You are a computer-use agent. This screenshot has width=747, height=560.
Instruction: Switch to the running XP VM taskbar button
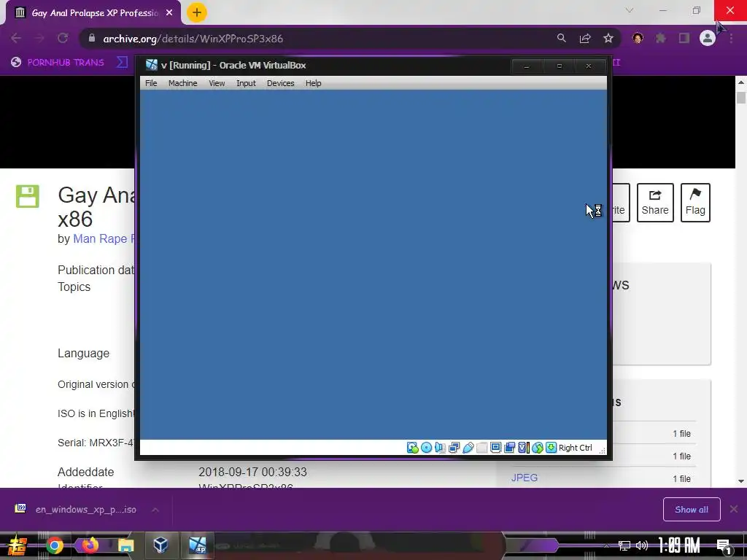click(198, 545)
